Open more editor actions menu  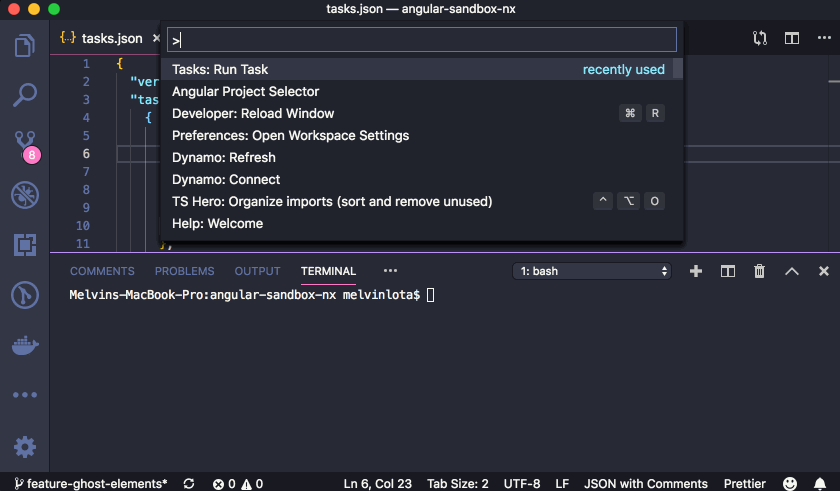coord(824,37)
